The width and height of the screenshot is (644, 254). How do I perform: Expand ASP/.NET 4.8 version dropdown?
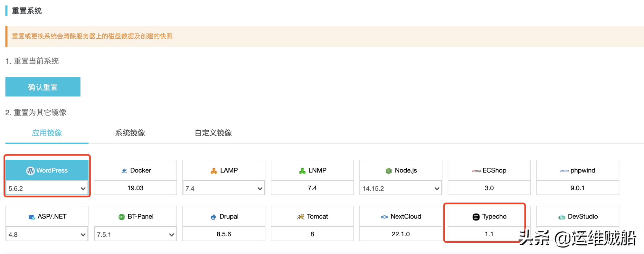click(x=47, y=234)
